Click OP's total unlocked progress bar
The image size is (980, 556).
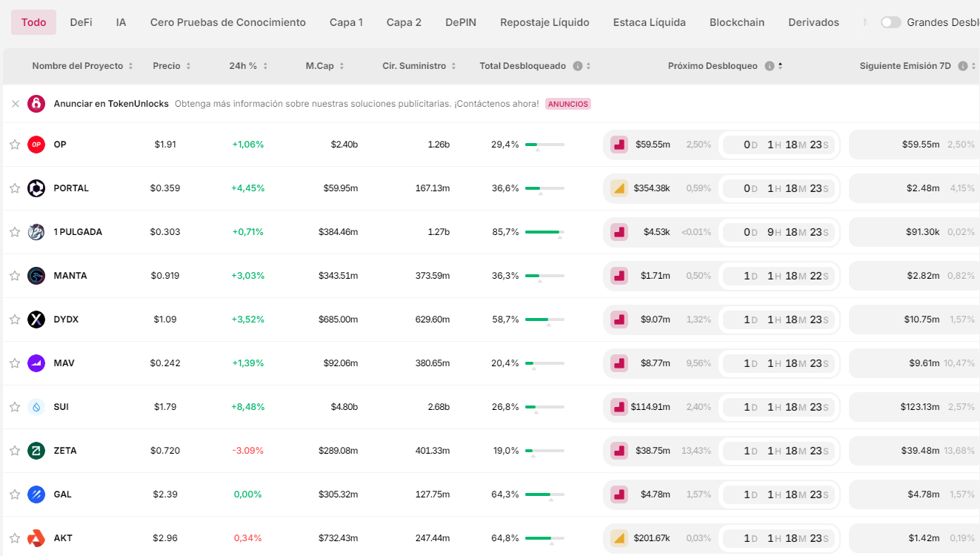pos(544,145)
